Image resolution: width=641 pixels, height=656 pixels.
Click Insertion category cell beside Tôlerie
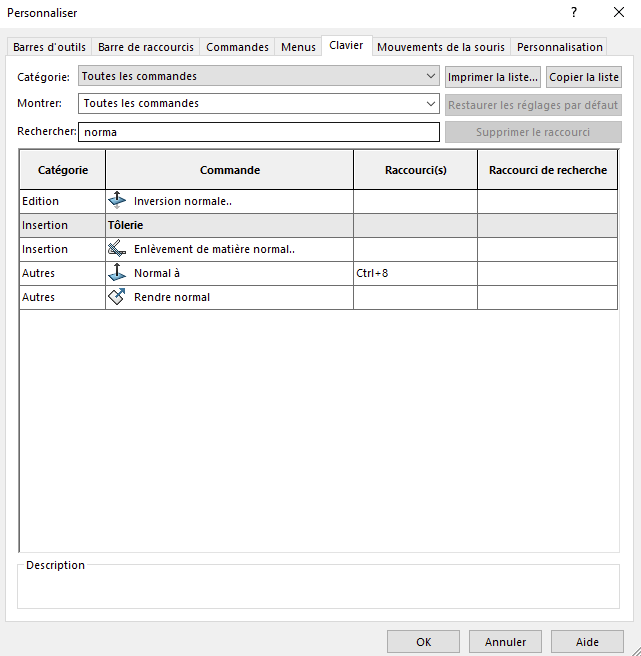point(62,225)
